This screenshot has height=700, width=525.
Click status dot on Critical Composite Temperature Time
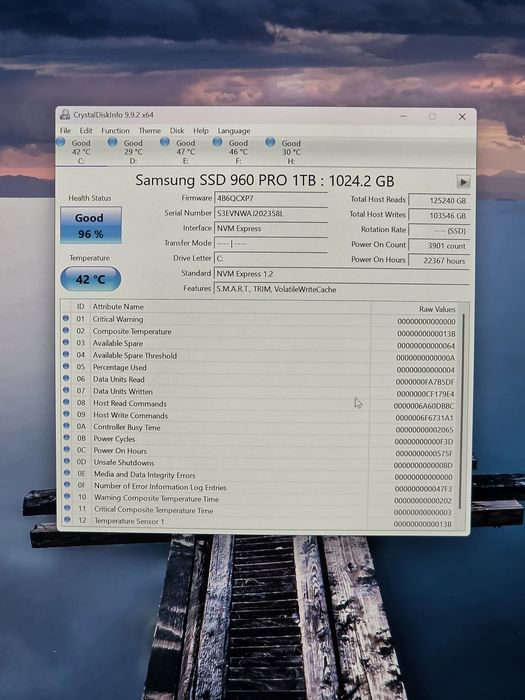[x=67, y=508]
